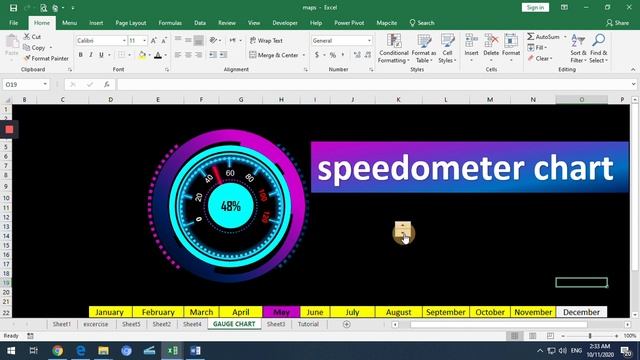Open Chrome from the Windows taskbar
640x360 pixels.
[x=58, y=351]
